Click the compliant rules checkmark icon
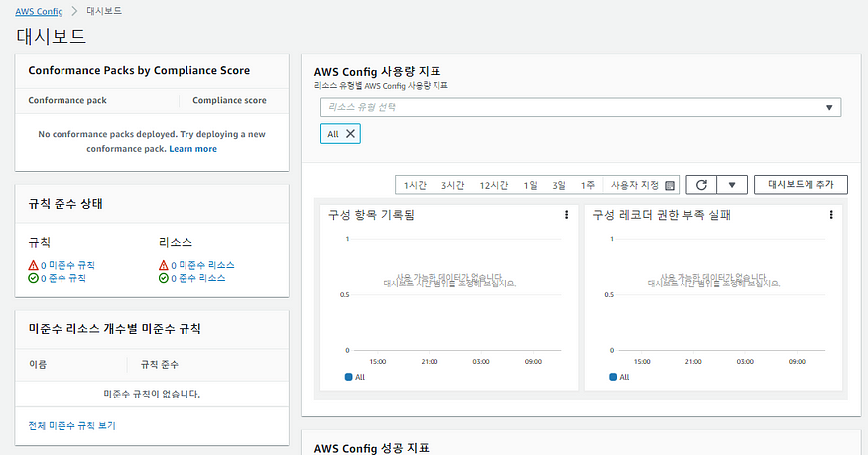Screen dimensions: 868x455 (x=33, y=278)
